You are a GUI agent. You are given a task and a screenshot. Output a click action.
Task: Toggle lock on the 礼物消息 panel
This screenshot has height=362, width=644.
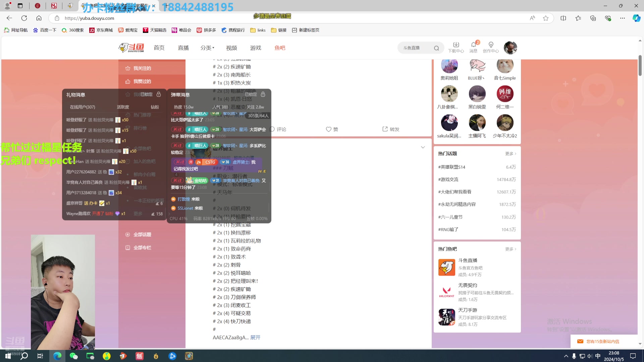click(159, 95)
